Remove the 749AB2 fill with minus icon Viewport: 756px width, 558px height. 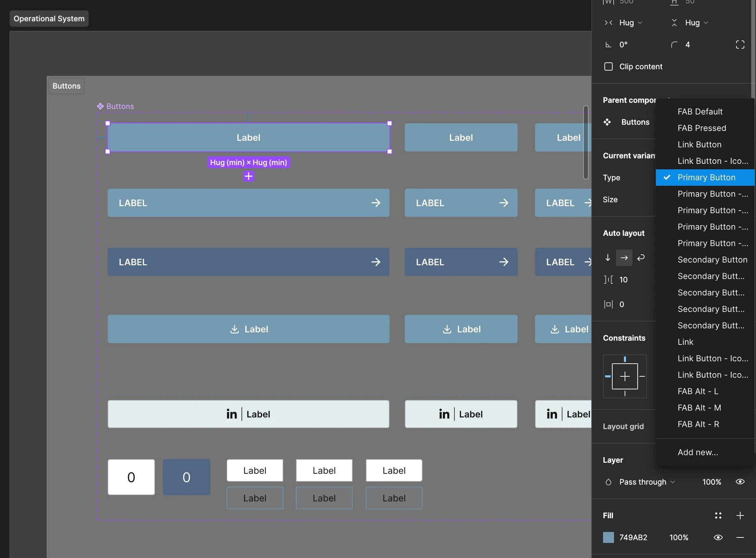(x=740, y=537)
